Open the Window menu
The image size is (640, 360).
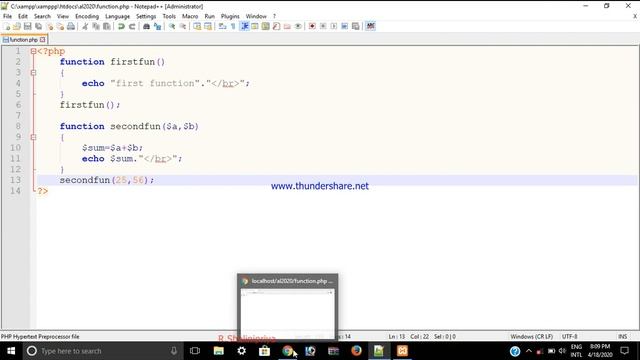click(x=256, y=16)
